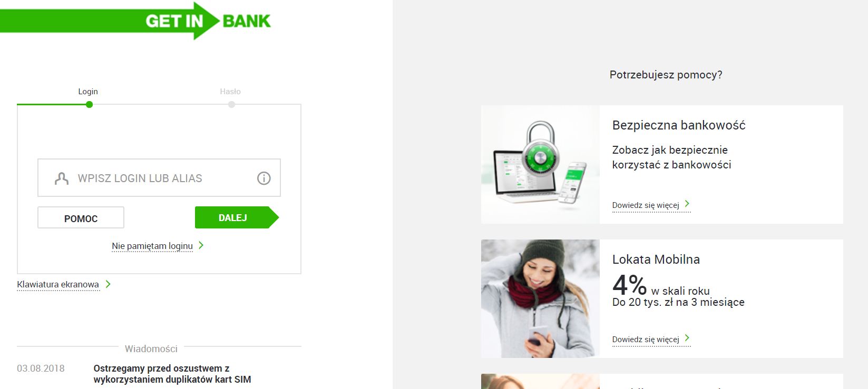Viewport: 868px width, 389px height.
Task: Click the chevron after Bezpieczna bankowość Dowiedz się więcej
Action: pos(687,204)
